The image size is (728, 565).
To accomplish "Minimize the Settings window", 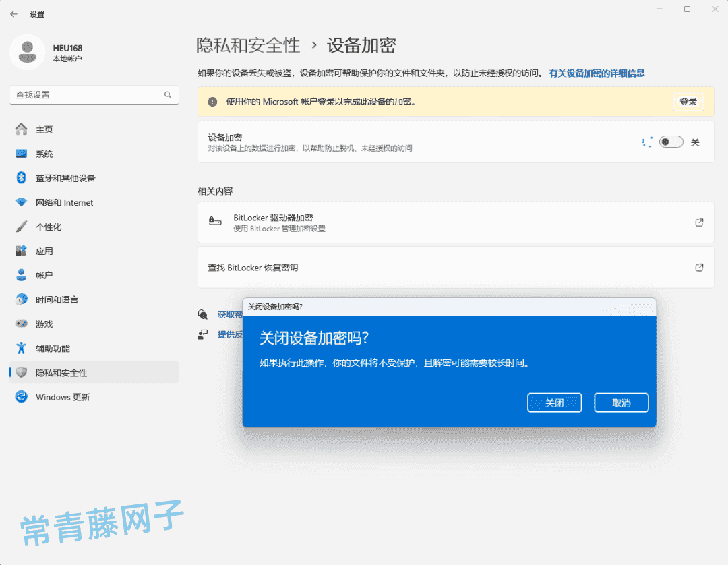I will (659, 9).
